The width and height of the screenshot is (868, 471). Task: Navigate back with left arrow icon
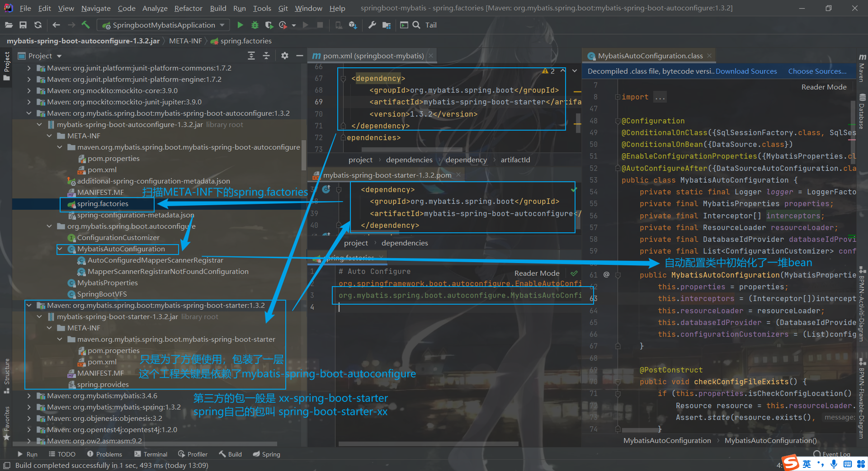[x=56, y=25]
